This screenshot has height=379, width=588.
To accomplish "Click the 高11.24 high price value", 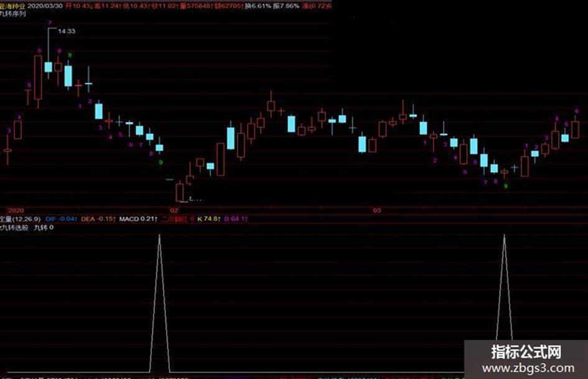I will 106,6.
